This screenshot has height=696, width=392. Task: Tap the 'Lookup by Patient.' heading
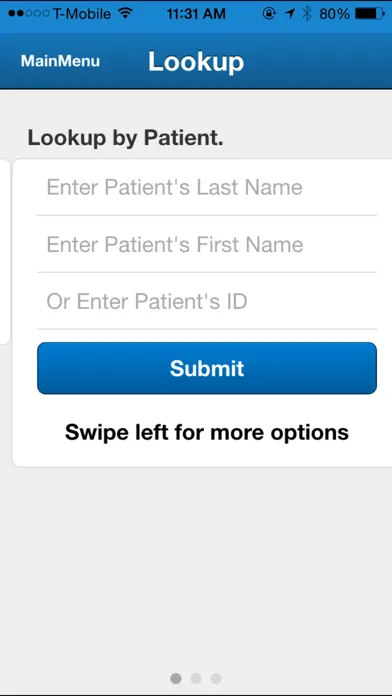point(125,138)
